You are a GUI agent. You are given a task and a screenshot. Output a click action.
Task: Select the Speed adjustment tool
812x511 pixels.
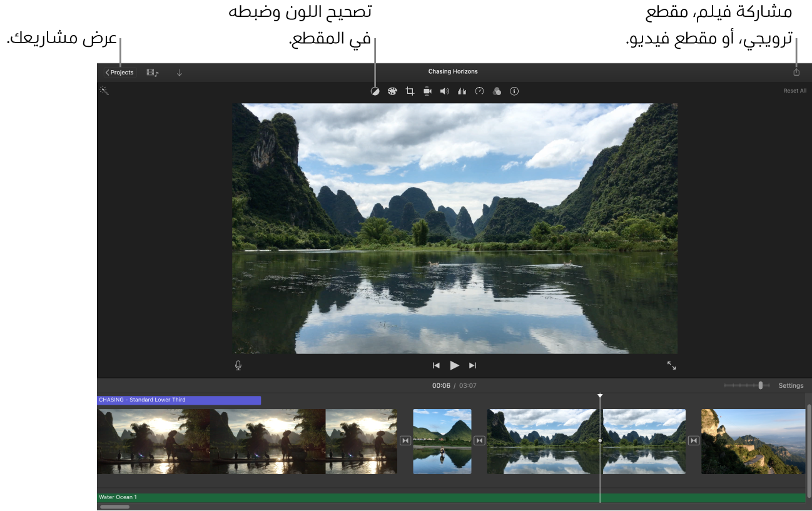pos(479,91)
